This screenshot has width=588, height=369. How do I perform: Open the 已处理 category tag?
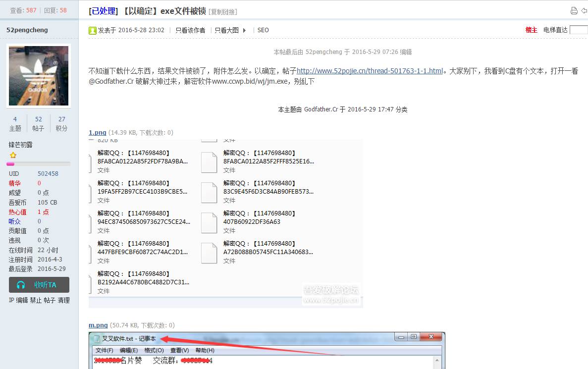(x=103, y=11)
